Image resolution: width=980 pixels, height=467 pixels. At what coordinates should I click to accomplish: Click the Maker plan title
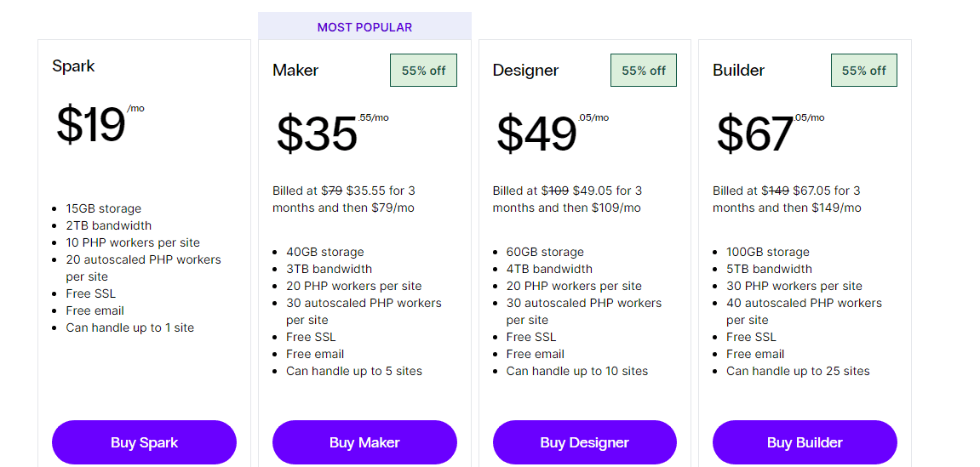(295, 71)
